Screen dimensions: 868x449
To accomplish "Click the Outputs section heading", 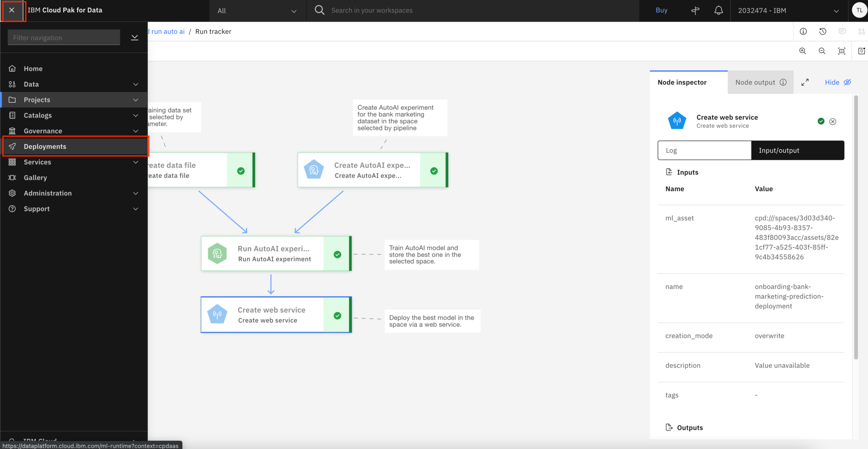I will coord(690,427).
